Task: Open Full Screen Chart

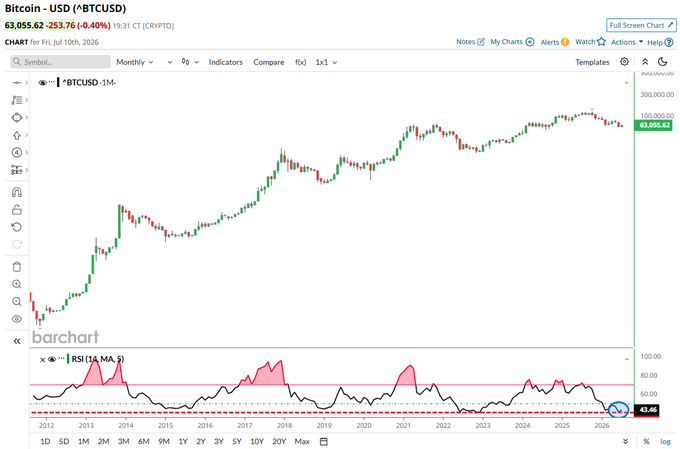Action: click(641, 25)
